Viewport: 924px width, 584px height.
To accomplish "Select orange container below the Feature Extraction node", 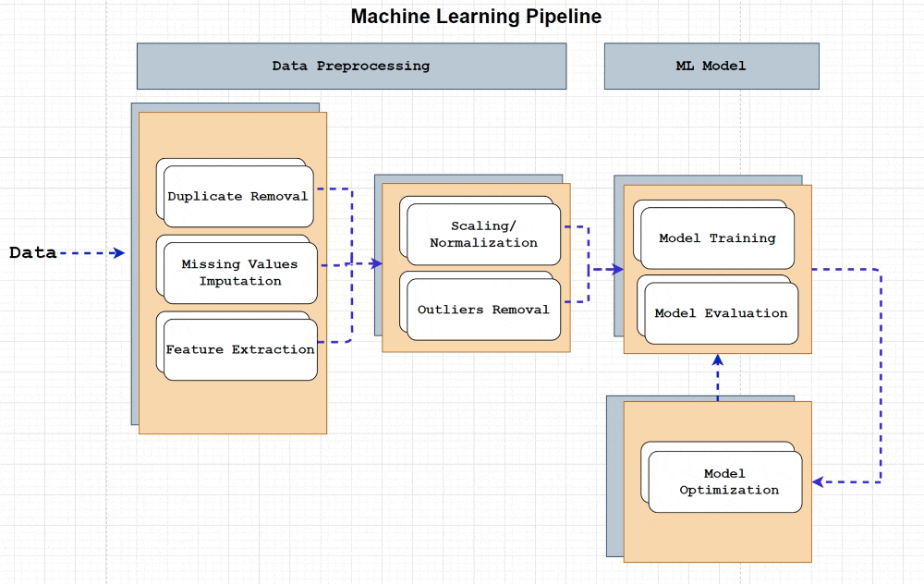I will click(232, 407).
